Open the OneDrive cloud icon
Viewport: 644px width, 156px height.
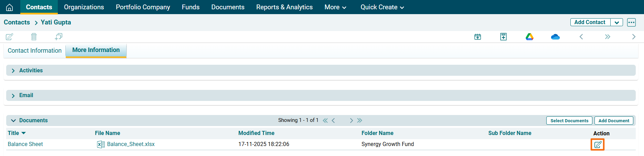pyautogui.click(x=555, y=37)
